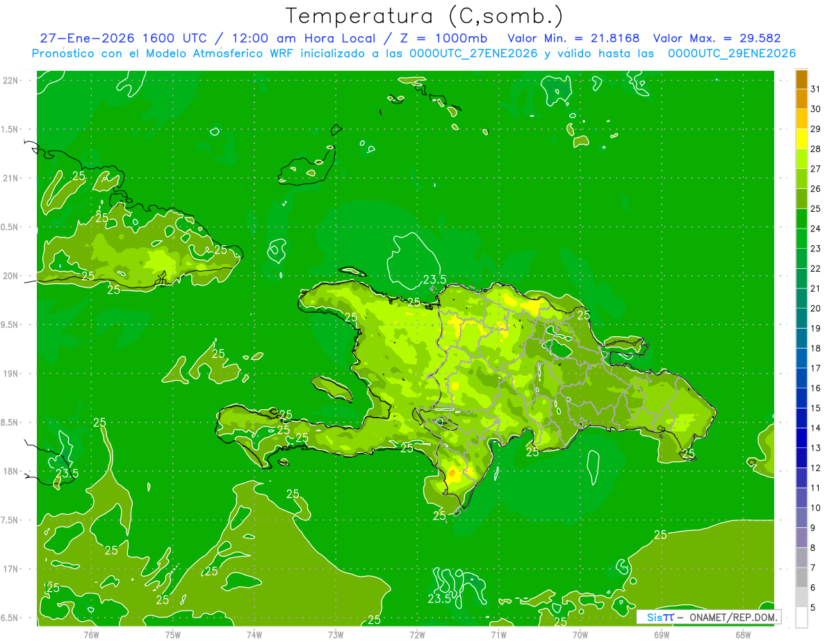Viewport: 834px width, 644px height.
Task: Click the 20N latitude axis label
Action: (12, 276)
